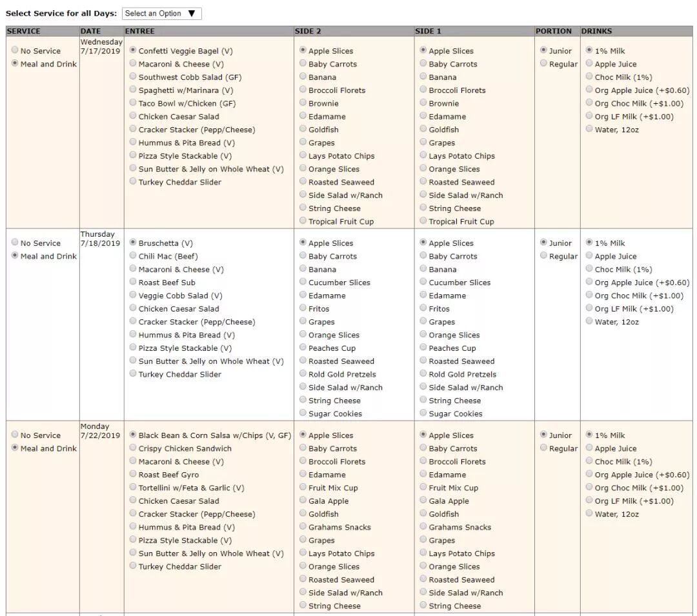
Task: Choose Junior portion for Wednesday 7/17
Action: coord(543,50)
